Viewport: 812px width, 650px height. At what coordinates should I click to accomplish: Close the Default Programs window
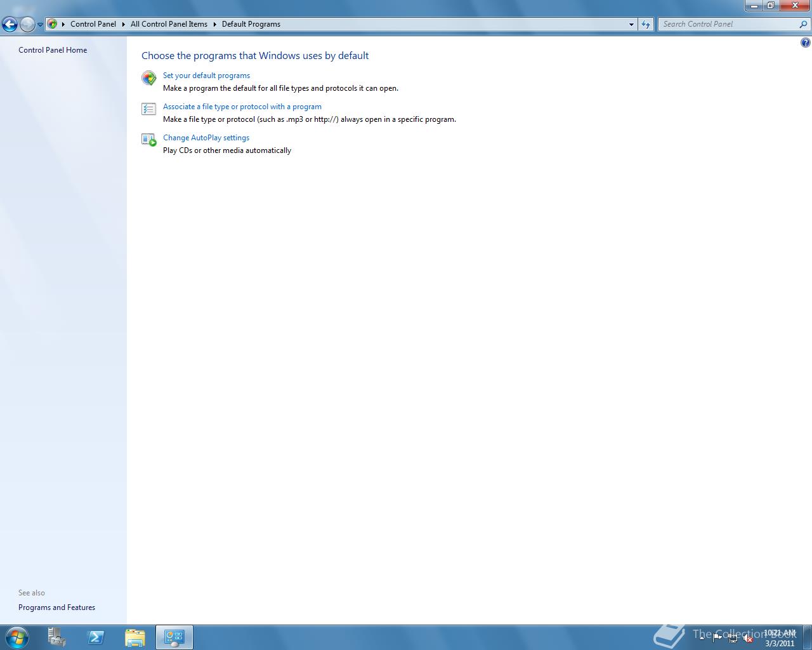click(x=794, y=5)
